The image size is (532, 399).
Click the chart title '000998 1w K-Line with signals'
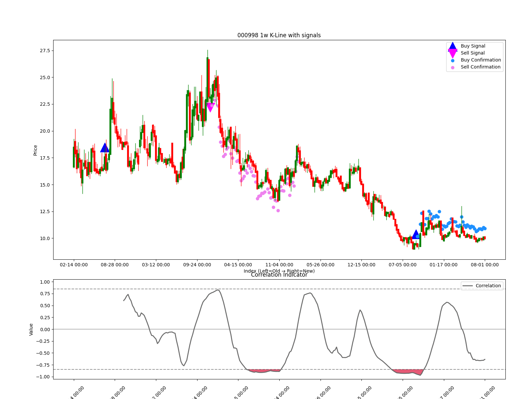(x=279, y=35)
